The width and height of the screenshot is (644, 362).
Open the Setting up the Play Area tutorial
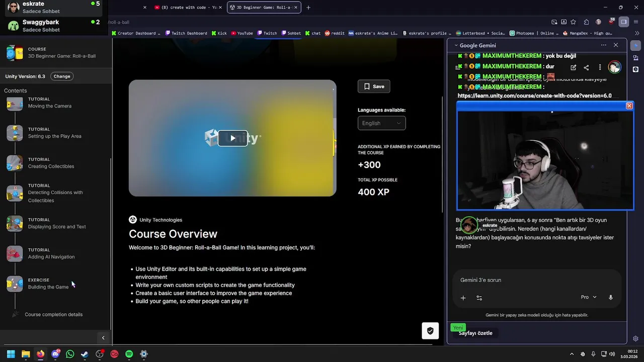coord(54,133)
